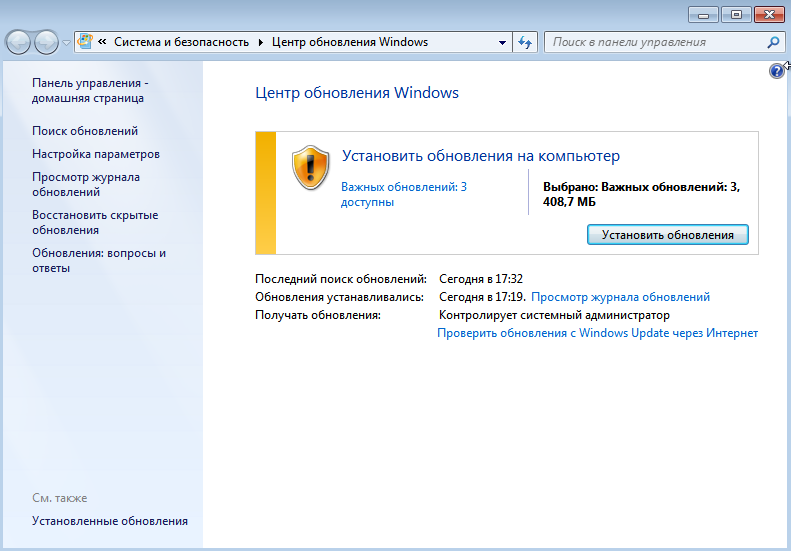
Task: Expand the arrow after 'Система и безопасность'
Action: 261,42
